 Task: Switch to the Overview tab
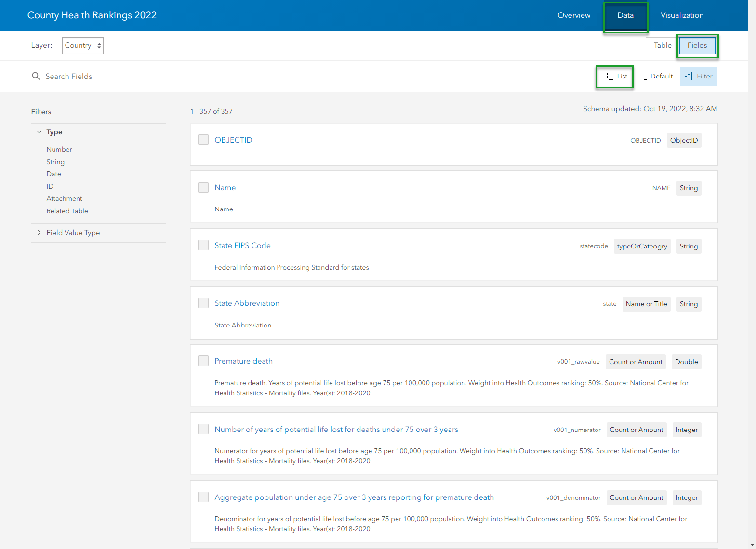tap(573, 15)
